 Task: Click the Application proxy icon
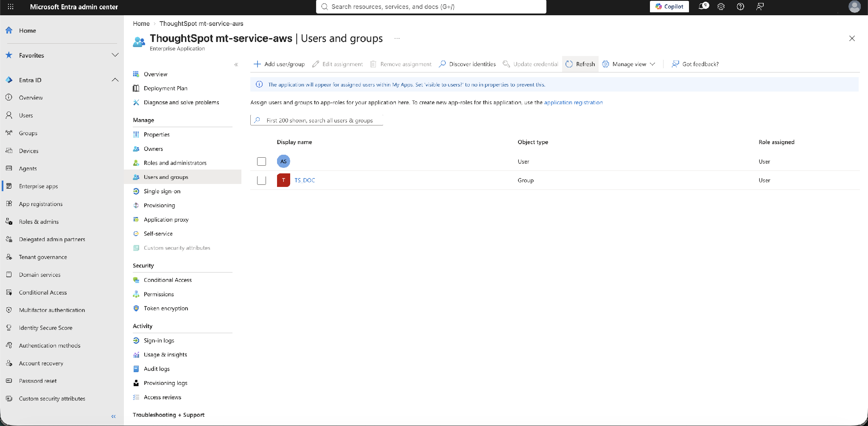click(x=136, y=220)
